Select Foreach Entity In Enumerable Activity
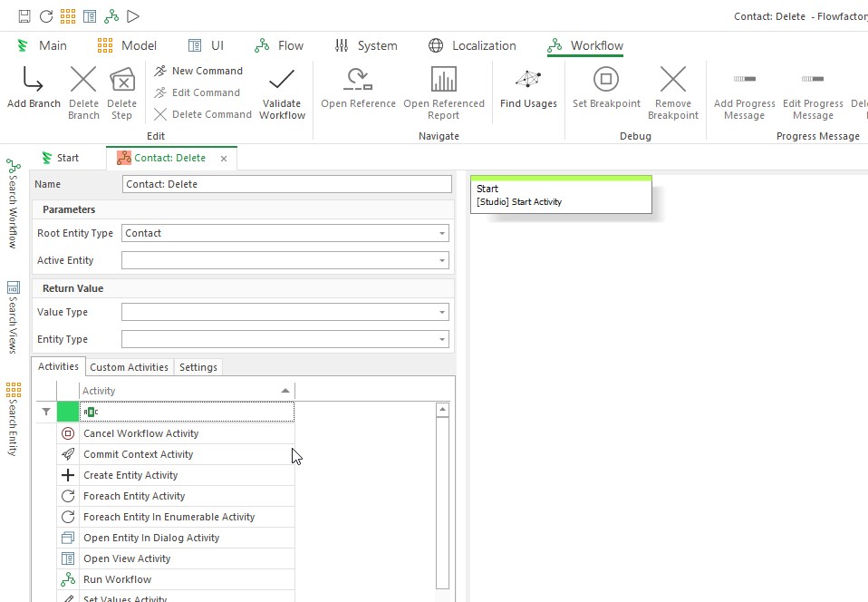 [176, 517]
